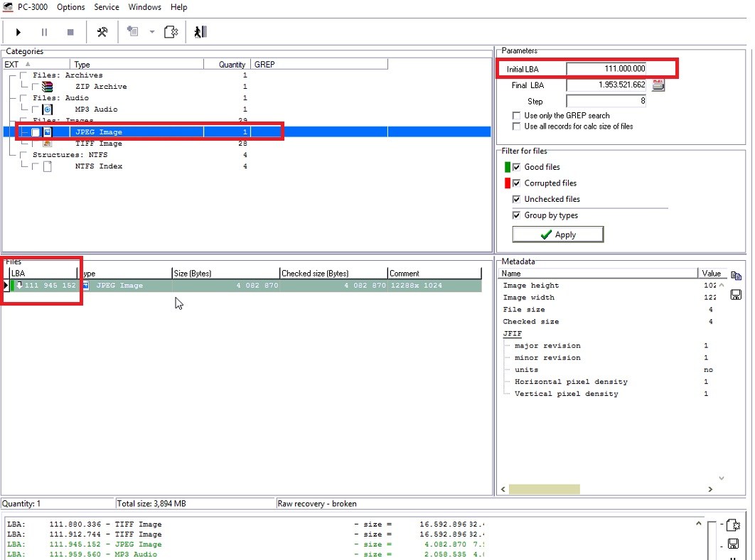755x560 pixels.
Task: Toggle the 'Group by types' checkbox
Action: coord(517,215)
